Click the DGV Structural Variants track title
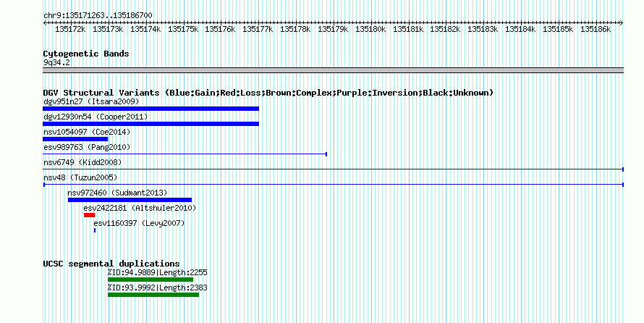This screenshot has height=323, width=644. pyautogui.click(x=268, y=93)
